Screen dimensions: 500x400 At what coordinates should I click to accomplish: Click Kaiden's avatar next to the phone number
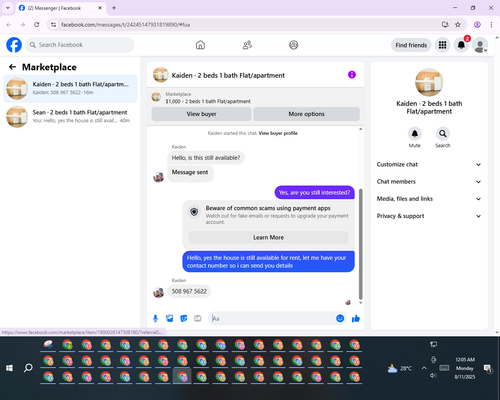[x=159, y=292]
